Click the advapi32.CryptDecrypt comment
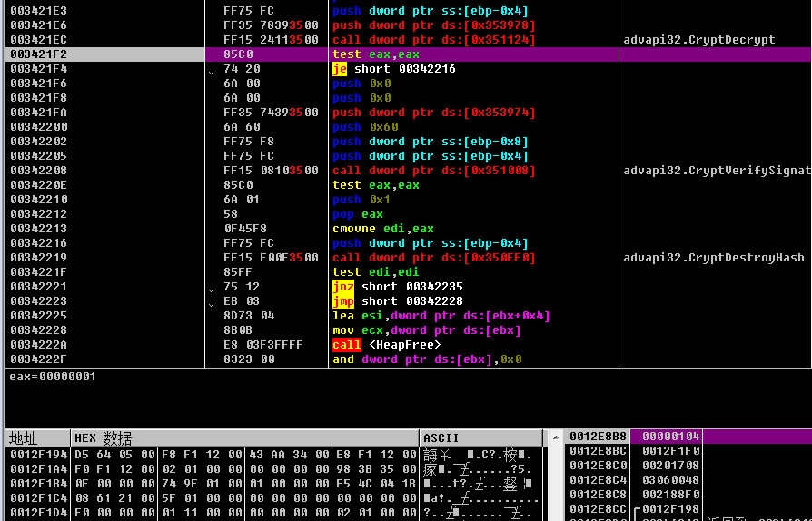 tap(699, 40)
